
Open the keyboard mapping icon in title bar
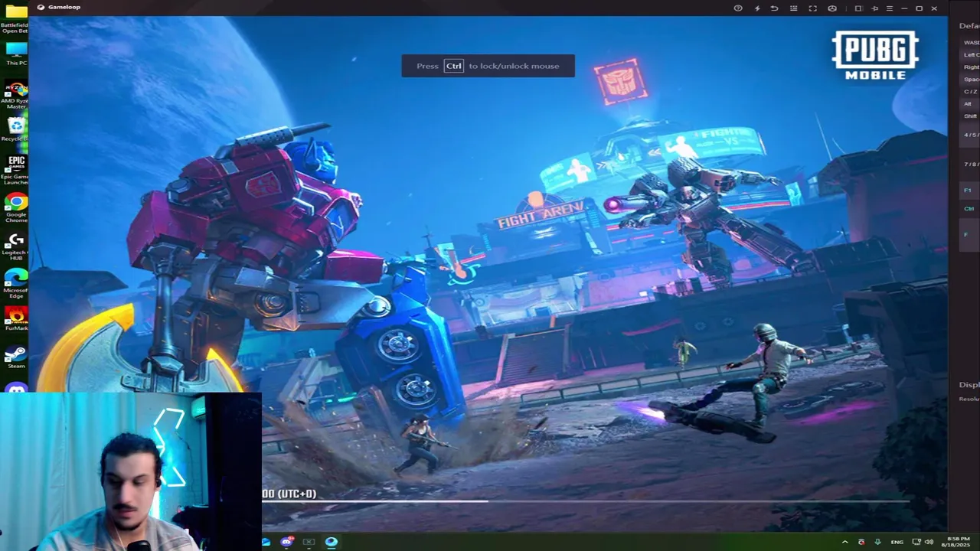(x=793, y=8)
